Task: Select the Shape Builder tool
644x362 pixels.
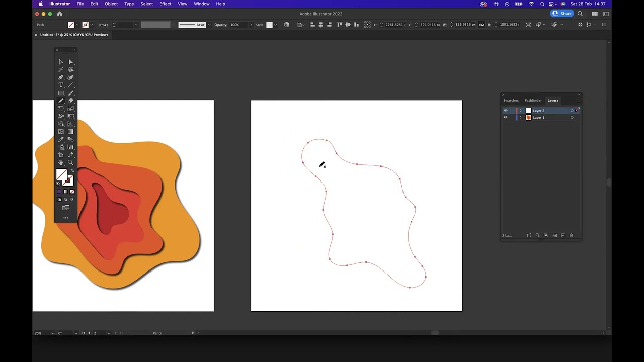Action: coord(61,124)
